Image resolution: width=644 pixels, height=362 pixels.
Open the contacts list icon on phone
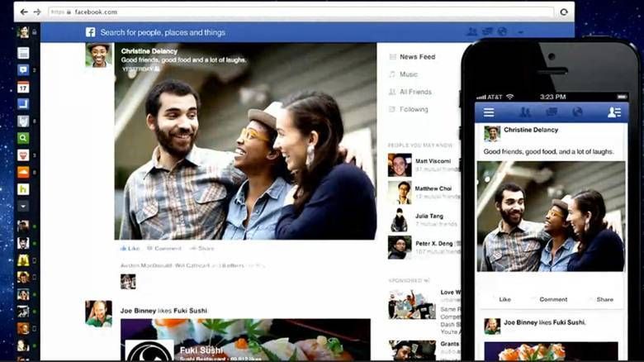click(x=614, y=112)
